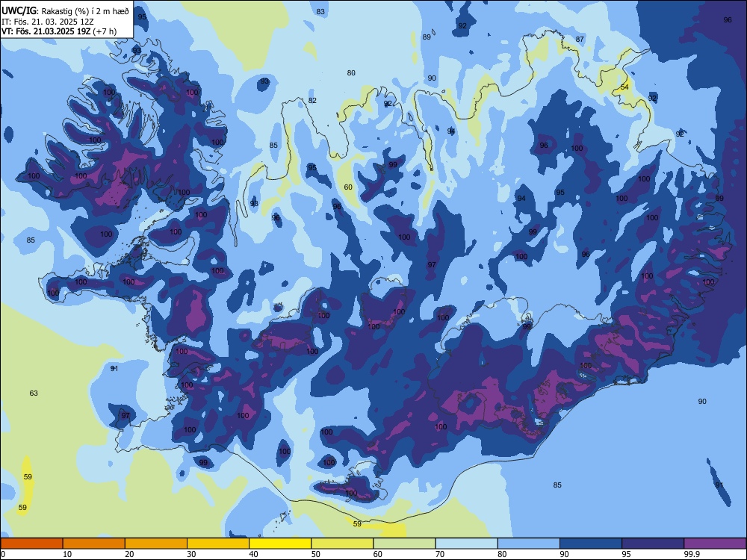Click the pale yellow 50–60 legend swatch
Screen dimensions: 747x560
tap(342, 544)
